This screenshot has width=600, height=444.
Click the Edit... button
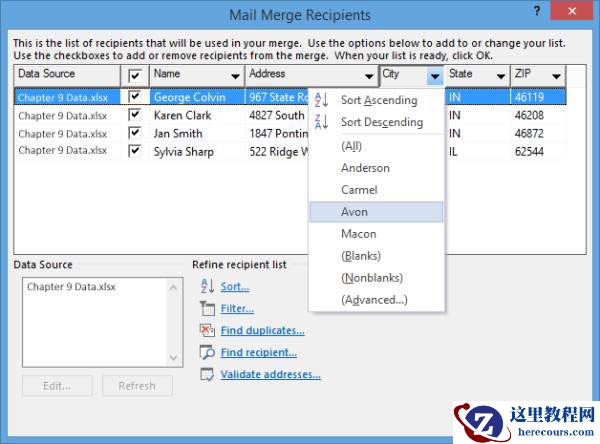57,385
